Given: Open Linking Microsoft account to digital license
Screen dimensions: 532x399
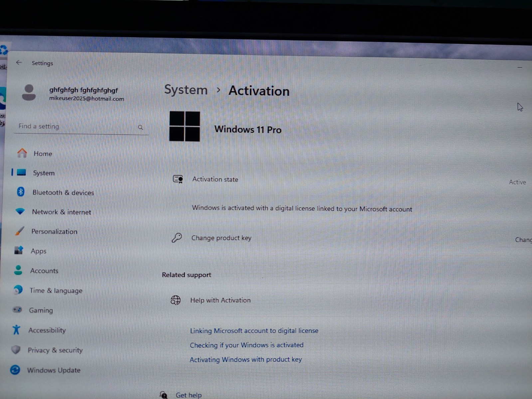Looking at the screenshot, I should tap(254, 331).
